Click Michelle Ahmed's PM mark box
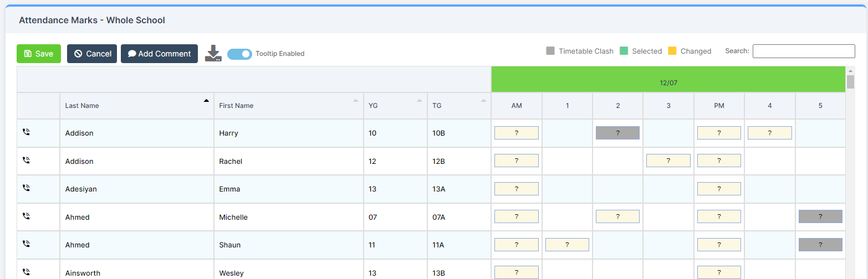 point(719,216)
